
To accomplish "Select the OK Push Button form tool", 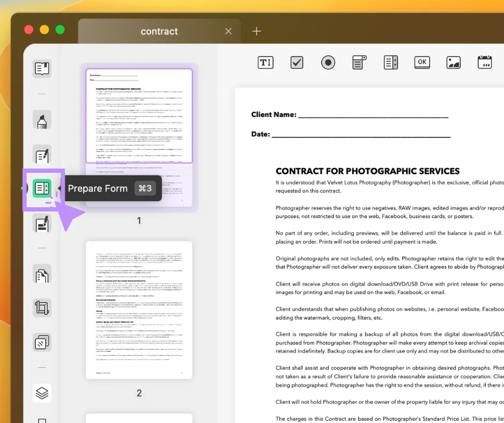I will (422, 62).
